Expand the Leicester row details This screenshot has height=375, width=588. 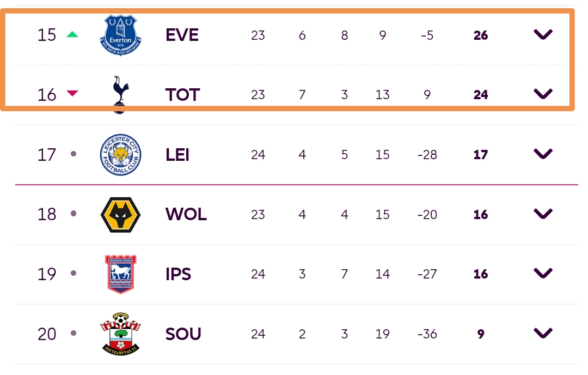(x=543, y=154)
